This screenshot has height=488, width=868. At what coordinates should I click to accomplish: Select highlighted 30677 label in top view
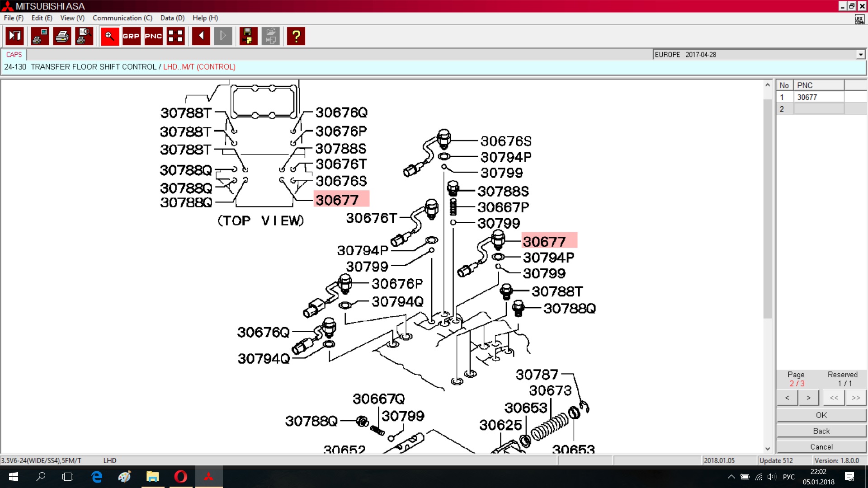(341, 200)
